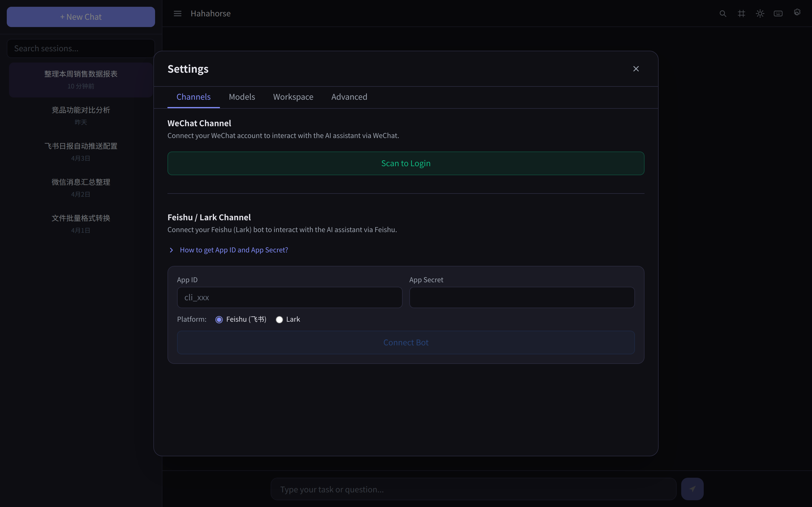Click the settings gear icon in header
Viewport: 812px width, 507px height.
point(797,13)
